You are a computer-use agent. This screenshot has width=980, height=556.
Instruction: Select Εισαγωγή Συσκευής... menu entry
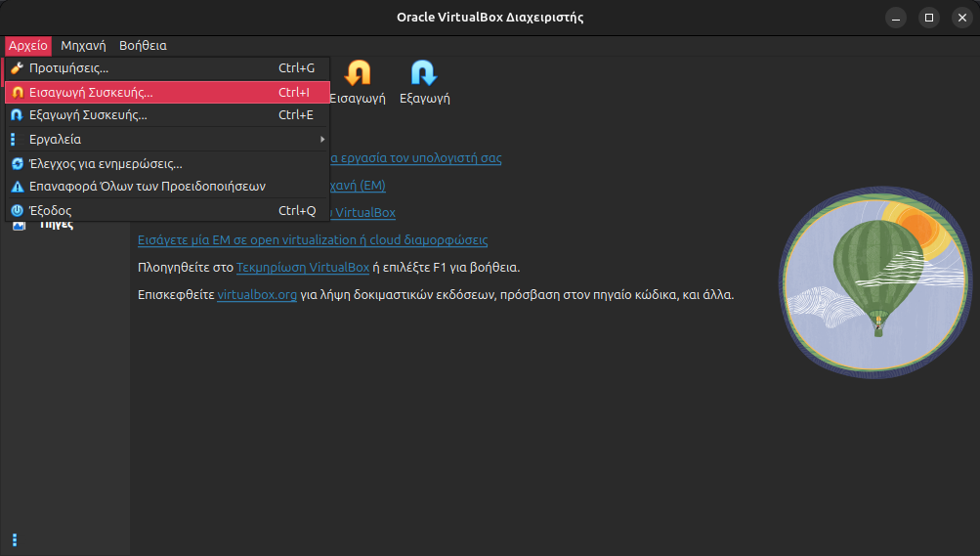click(x=167, y=93)
